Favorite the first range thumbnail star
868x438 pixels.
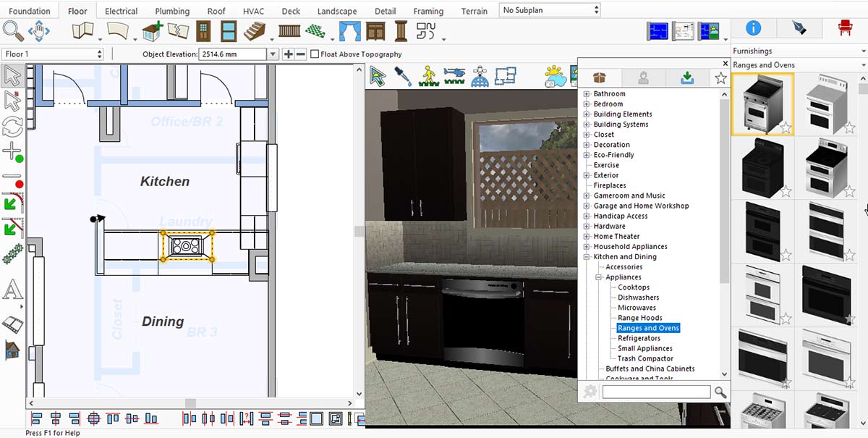(786, 128)
